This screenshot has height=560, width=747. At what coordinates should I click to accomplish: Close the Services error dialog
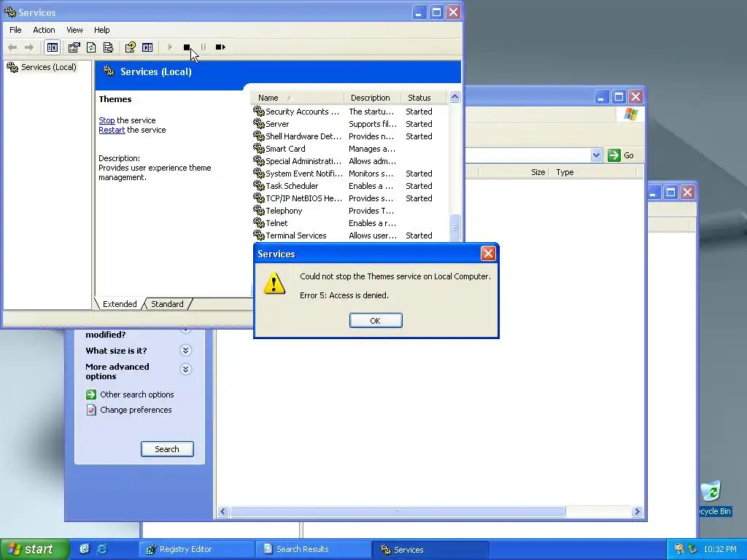point(488,253)
